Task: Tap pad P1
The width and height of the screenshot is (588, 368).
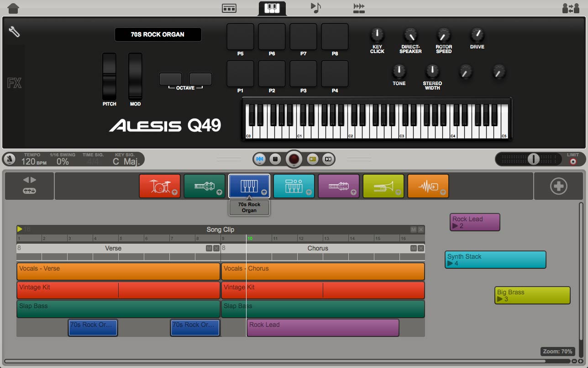Action: pos(240,74)
